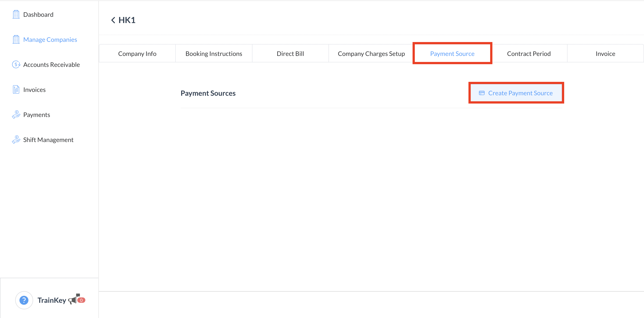Click the card icon beside Create Payment Source

[x=482, y=93]
